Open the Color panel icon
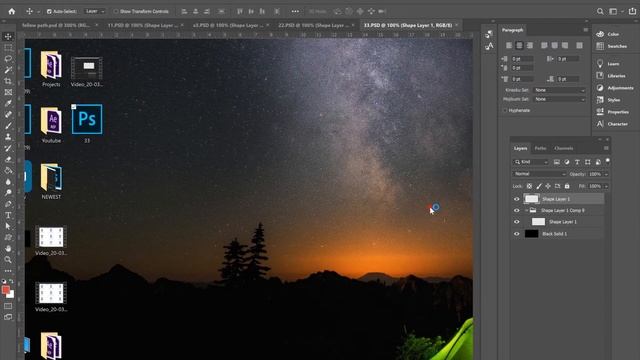 [600, 34]
